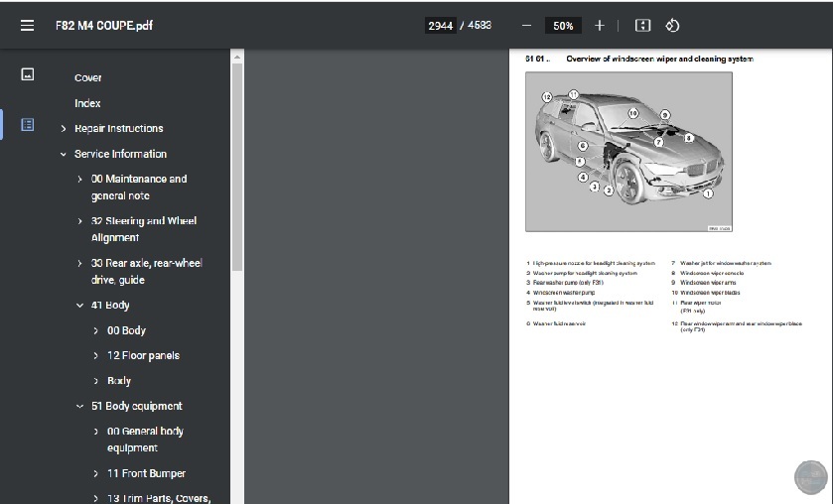Go to 00 Maintenance and general note
This screenshot has height=504, width=833.
(139, 187)
